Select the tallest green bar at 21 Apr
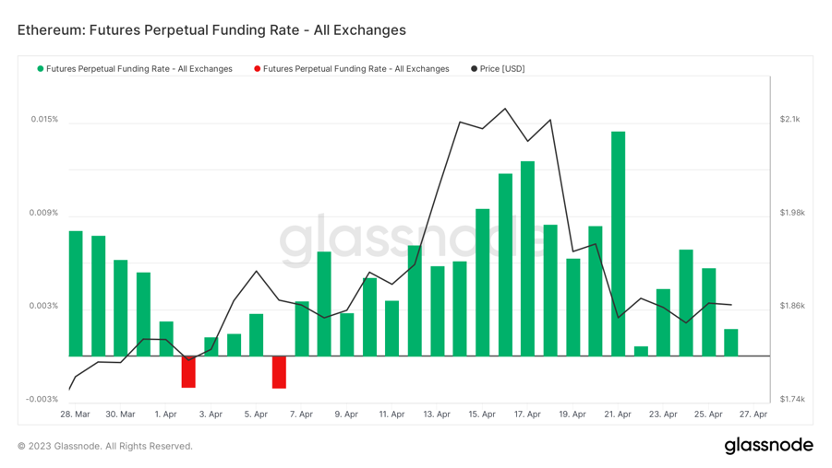The width and height of the screenshot is (832, 468). [x=618, y=243]
